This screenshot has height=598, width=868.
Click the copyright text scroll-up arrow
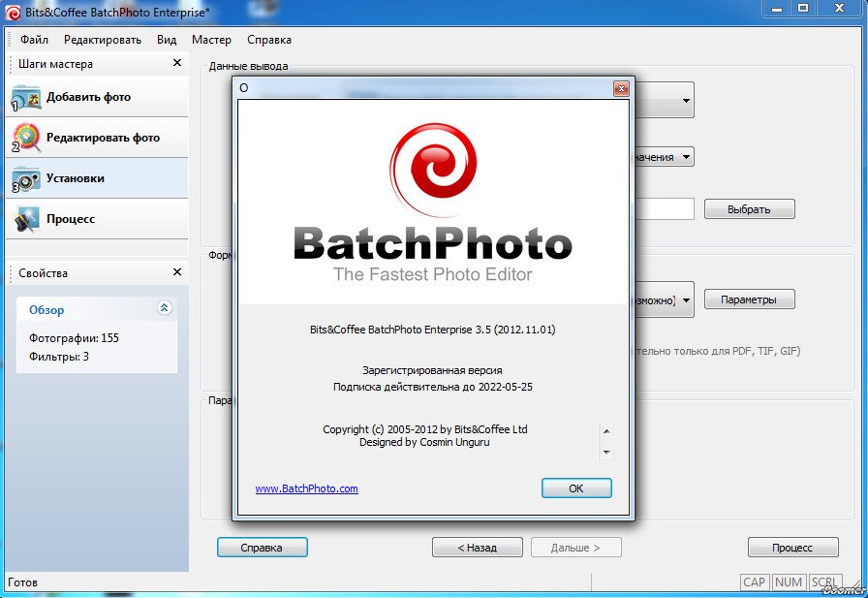(x=606, y=431)
